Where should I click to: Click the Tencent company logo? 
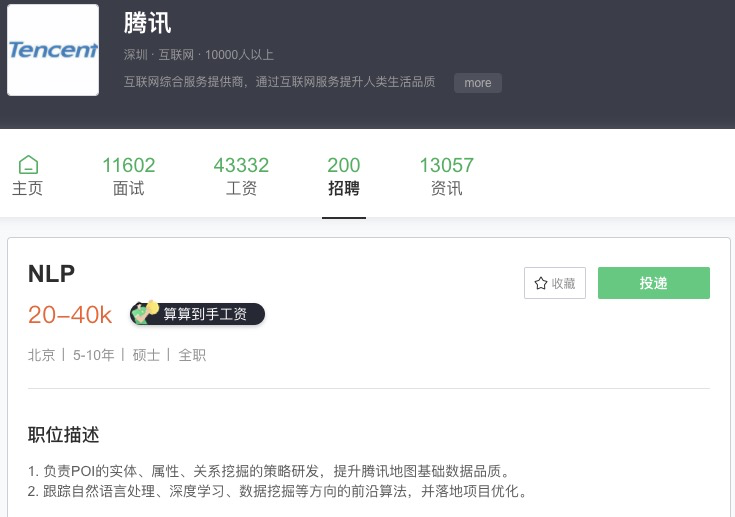click(x=53, y=50)
